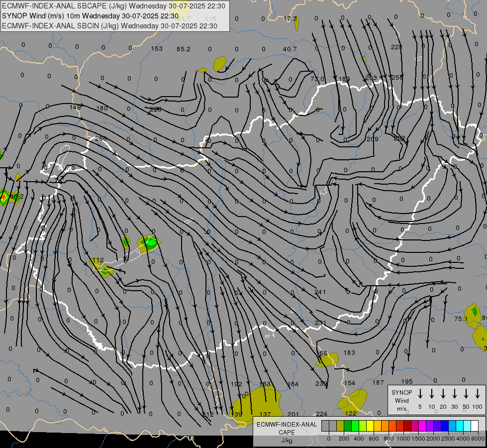Click the CAPE value 209
Image resolution: width=487 pixels, height=448 pixels.
click(373, 139)
